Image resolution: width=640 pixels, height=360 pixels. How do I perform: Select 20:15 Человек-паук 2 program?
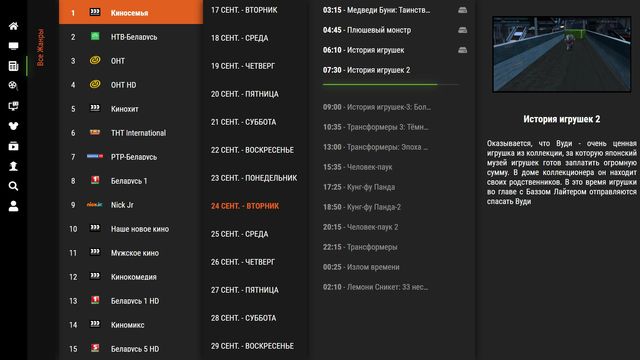click(x=360, y=227)
